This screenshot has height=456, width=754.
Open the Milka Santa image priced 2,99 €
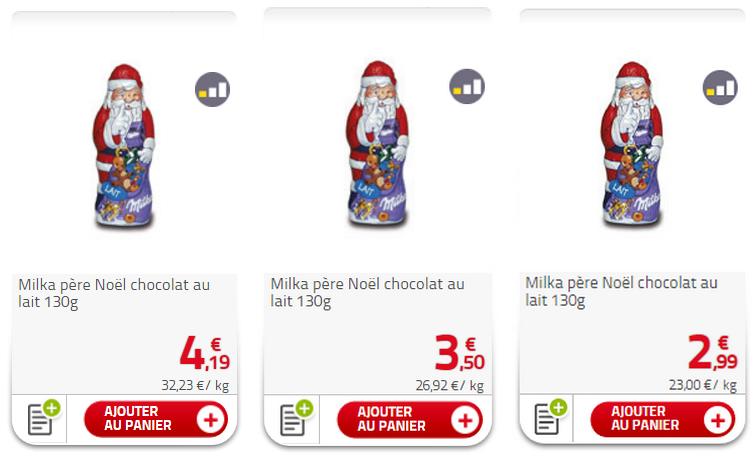pos(632,143)
